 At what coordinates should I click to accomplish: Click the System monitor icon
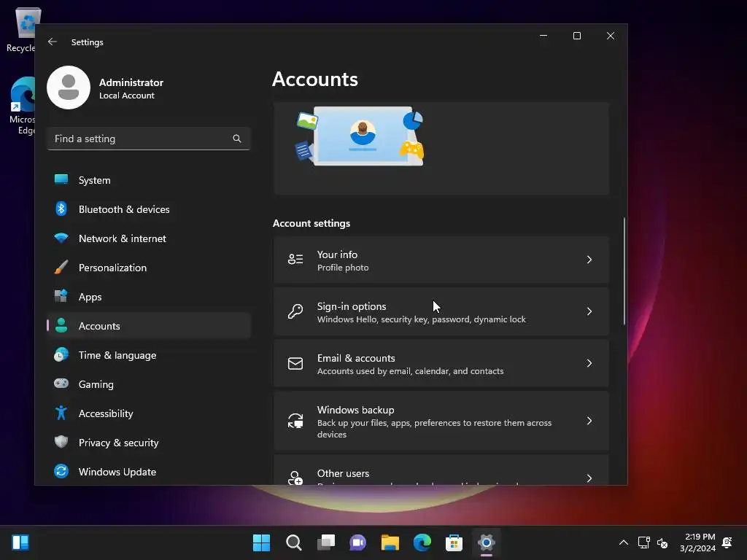click(61, 179)
